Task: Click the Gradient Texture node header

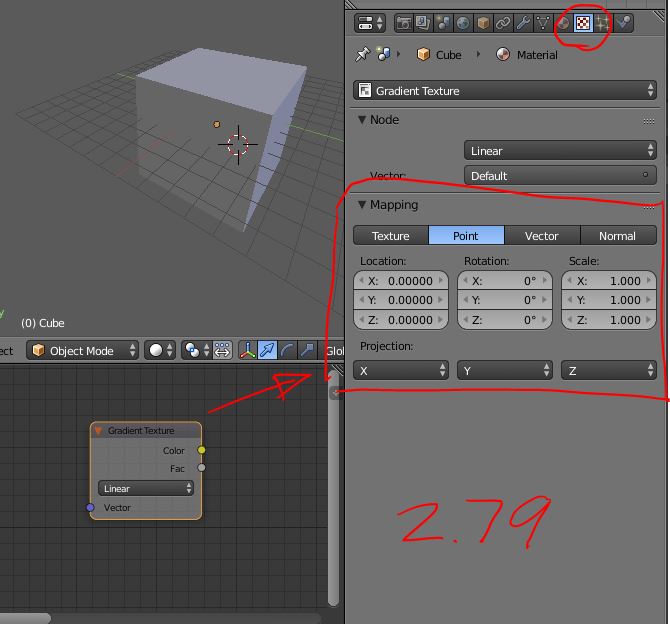Action: [146, 430]
